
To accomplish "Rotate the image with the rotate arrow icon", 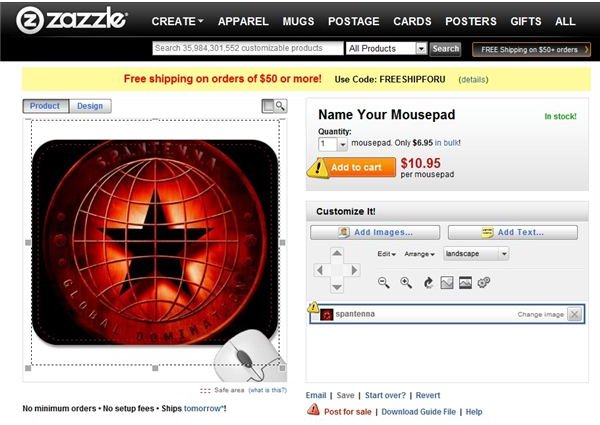I will point(428,283).
